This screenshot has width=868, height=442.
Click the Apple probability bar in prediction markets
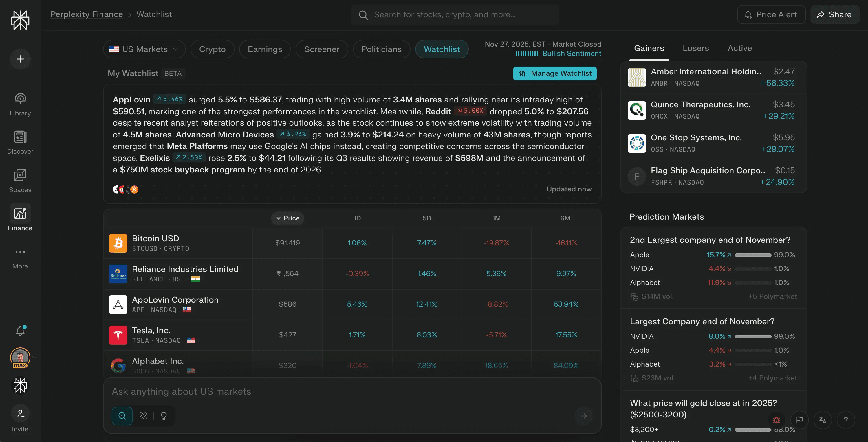[x=753, y=255]
